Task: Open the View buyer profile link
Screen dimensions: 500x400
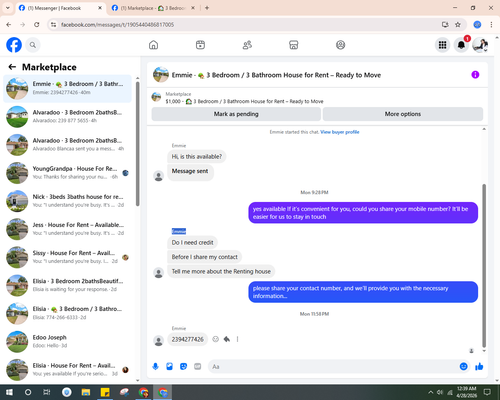Action: point(340,132)
